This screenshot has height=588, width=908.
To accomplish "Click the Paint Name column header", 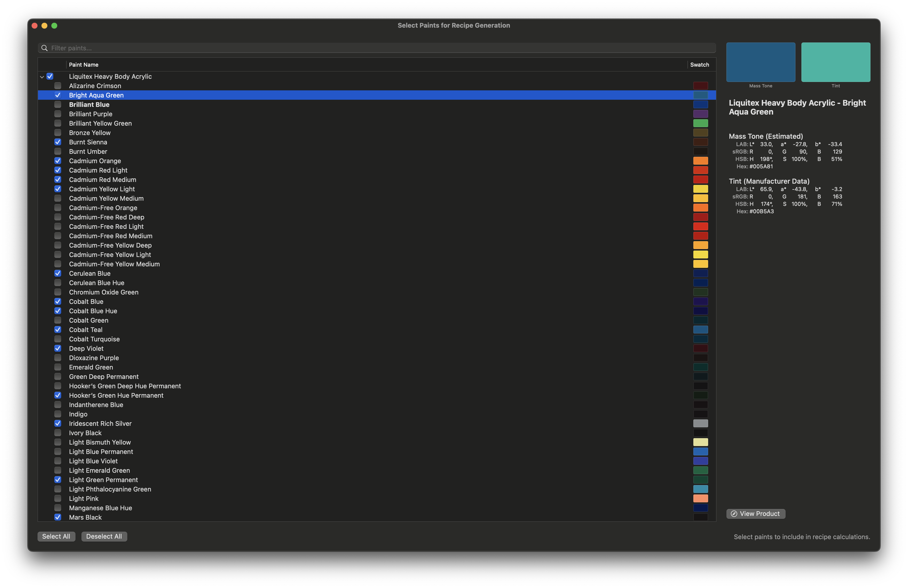I will [83, 64].
